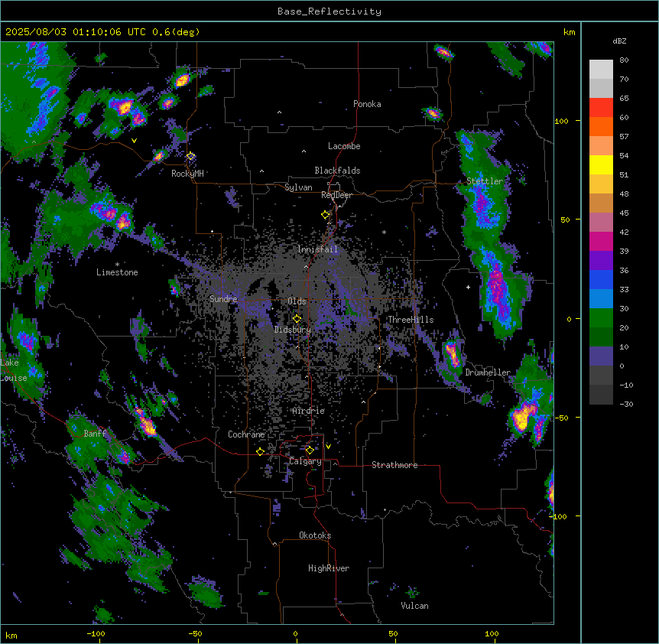Pick the red 65-60 dBZ legend swatch

pos(601,108)
